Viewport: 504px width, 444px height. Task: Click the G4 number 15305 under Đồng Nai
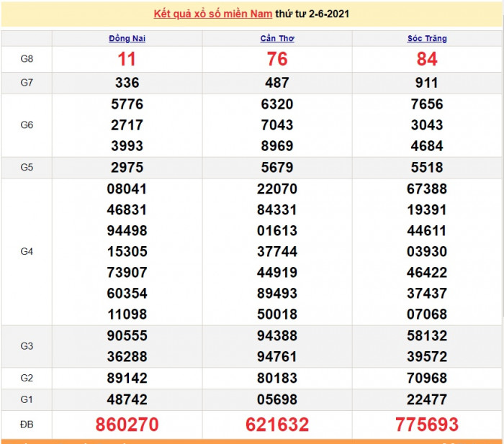[x=127, y=252]
